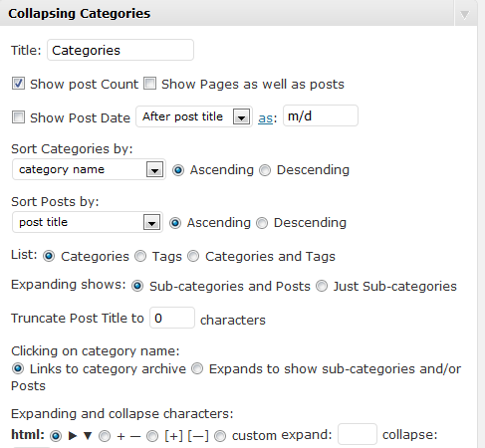Select bracketed [+] [—] characters radio
Screen dimensions: 485x448
[152, 436]
